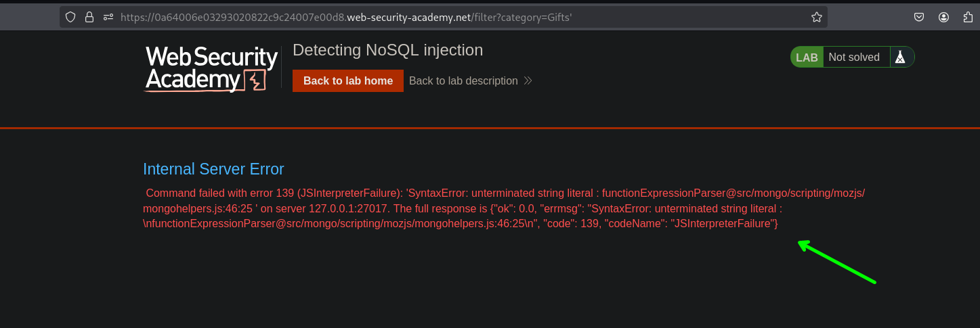The width and height of the screenshot is (980, 328).
Task: Open the site security padlock info
Action: pyautogui.click(x=89, y=18)
